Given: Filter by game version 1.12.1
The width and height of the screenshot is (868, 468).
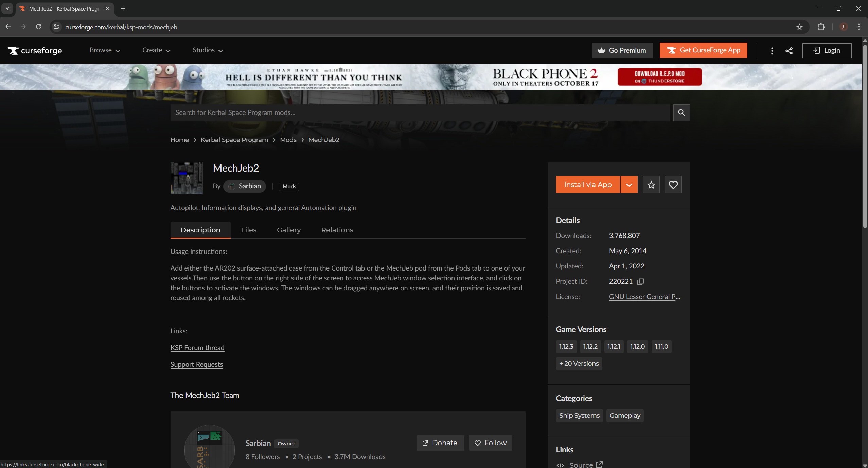Looking at the screenshot, I should 614,347.
